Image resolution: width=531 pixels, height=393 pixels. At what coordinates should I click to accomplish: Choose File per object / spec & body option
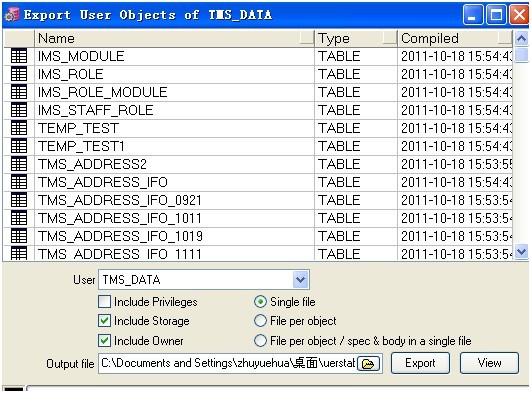pyautogui.click(x=260, y=340)
